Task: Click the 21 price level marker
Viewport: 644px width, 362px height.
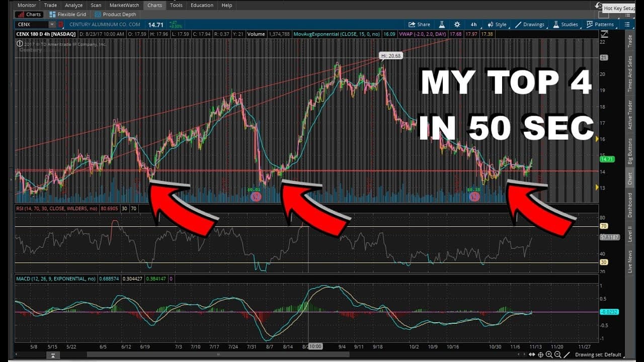Action: [x=604, y=58]
